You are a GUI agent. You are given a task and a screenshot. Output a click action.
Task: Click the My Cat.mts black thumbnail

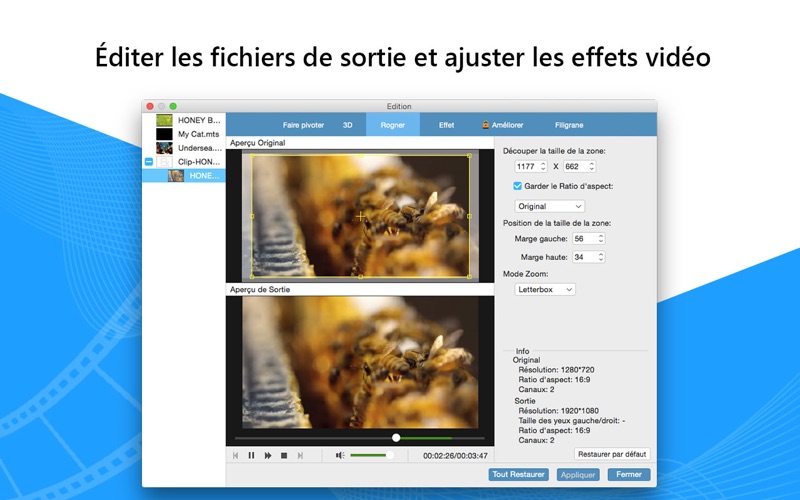point(164,134)
